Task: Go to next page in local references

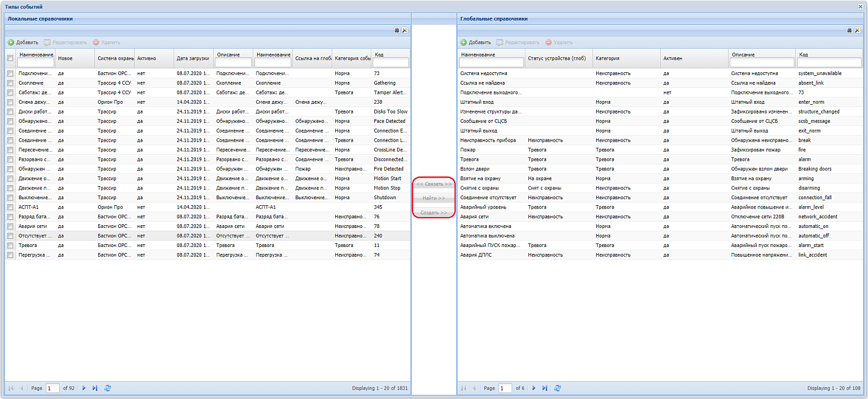Action: click(x=84, y=388)
